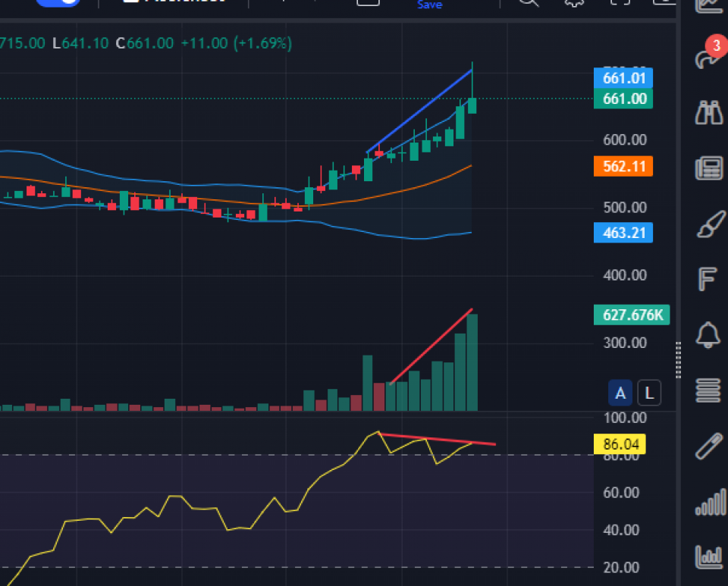Click the +11.00 (+1.69%) change text
Image resolution: width=728 pixels, height=586 pixels.
click(x=237, y=43)
